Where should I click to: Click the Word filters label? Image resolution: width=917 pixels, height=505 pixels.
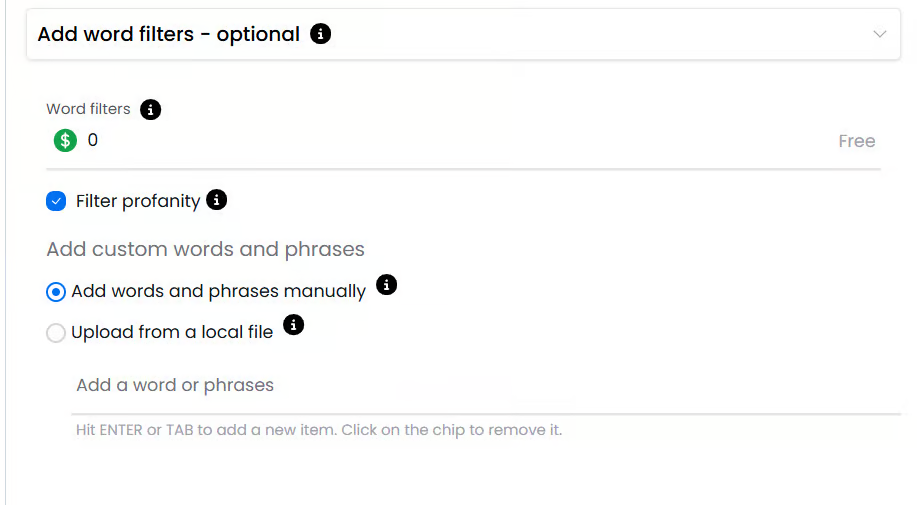click(x=88, y=109)
